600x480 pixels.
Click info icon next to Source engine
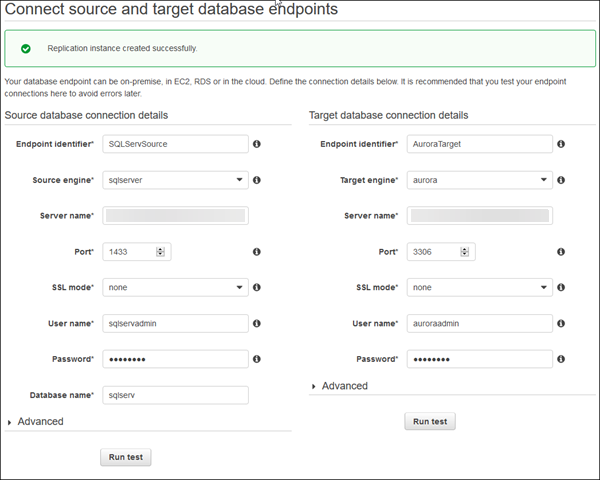click(x=257, y=180)
